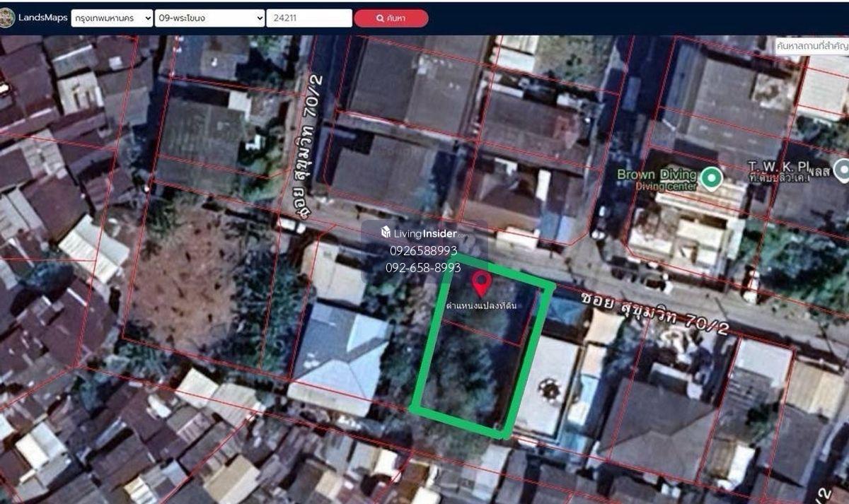This screenshot has height=504, width=849.
Task: Focus the parcel number field showing 24211
Action: (308, 18)
